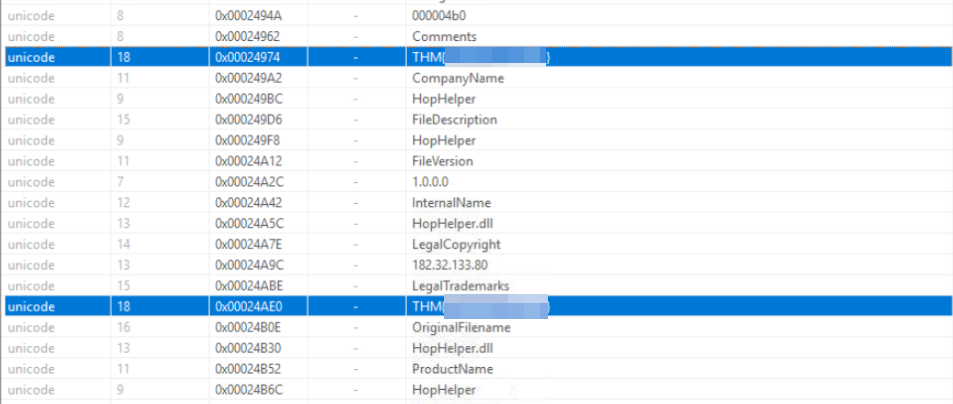Select the FileDescription row
953x404 pixels.
point(454,120)
